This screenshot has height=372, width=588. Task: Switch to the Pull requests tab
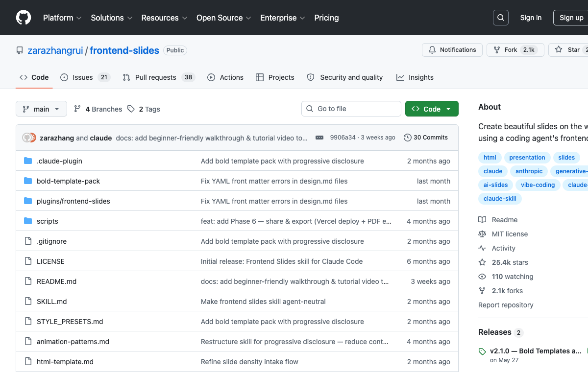[x=159, y=77]
